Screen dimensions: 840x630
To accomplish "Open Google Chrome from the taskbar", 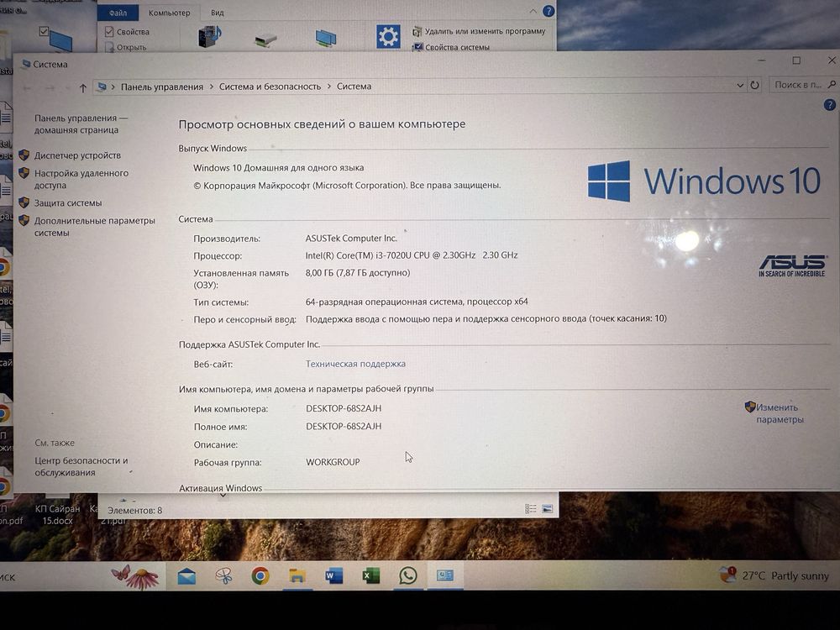I will point(260,576).
